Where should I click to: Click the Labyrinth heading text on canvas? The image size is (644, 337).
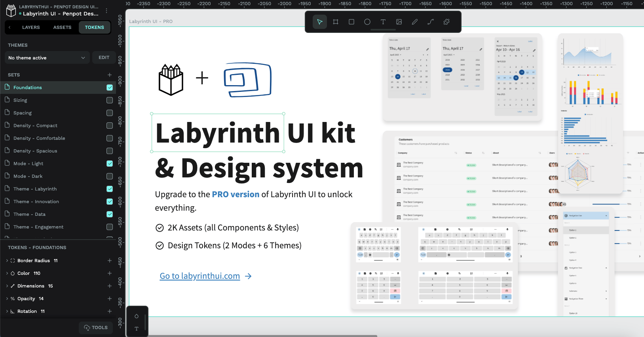(x=218, y=133)
